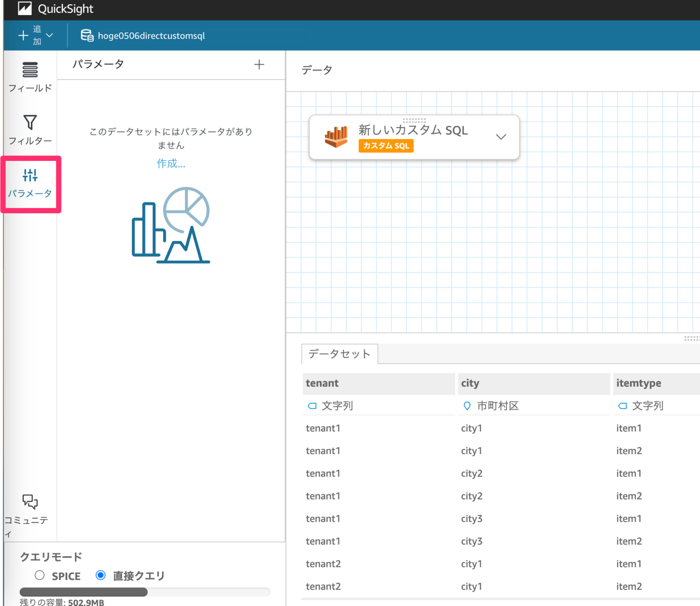This screenshot has height=606, width=700.
Task: Open the フィールド panel
Action: [x=30, y=78]
